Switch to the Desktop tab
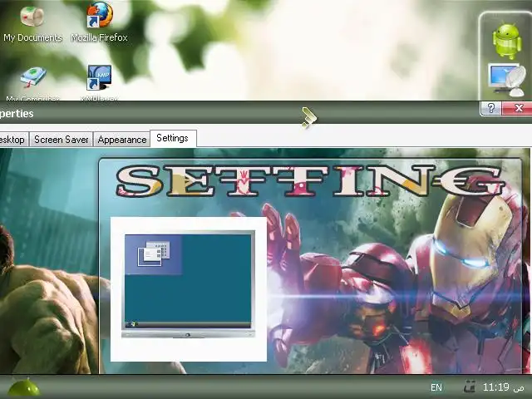 click(x=13, y=140)
